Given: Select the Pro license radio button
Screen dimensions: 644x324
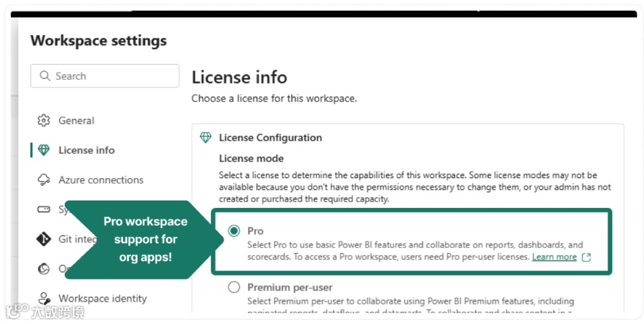Looking at the screenshot, I should click(234, 231).
